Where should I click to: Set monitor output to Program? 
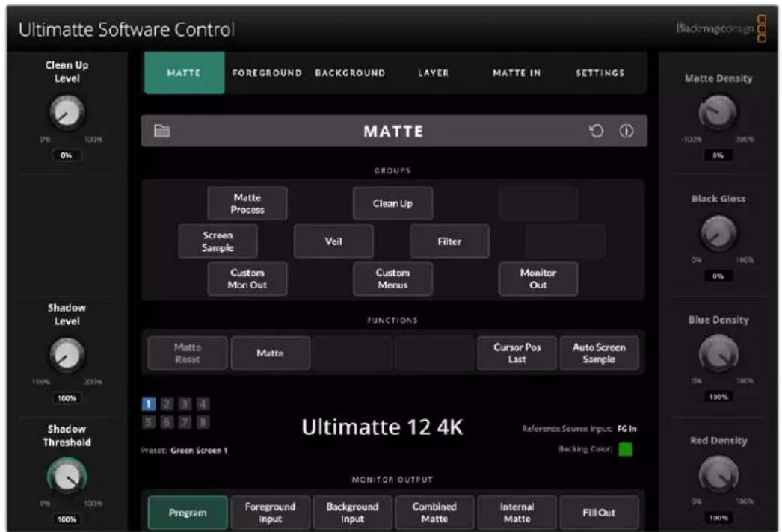(188, 513)
